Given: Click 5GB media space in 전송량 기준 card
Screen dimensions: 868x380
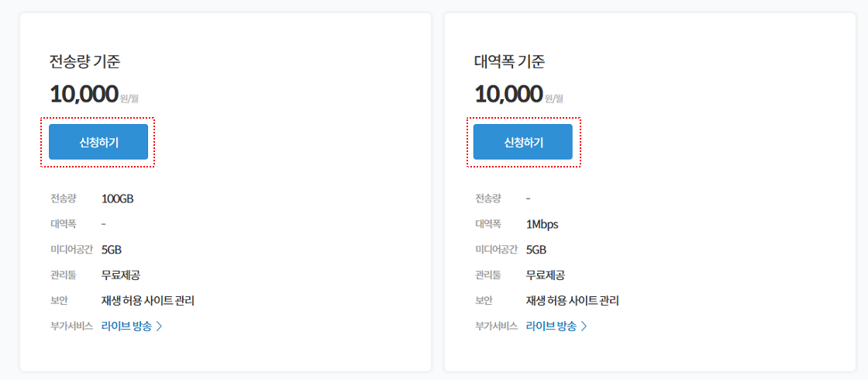Looking at the screenshot, I should click(112, 250).
